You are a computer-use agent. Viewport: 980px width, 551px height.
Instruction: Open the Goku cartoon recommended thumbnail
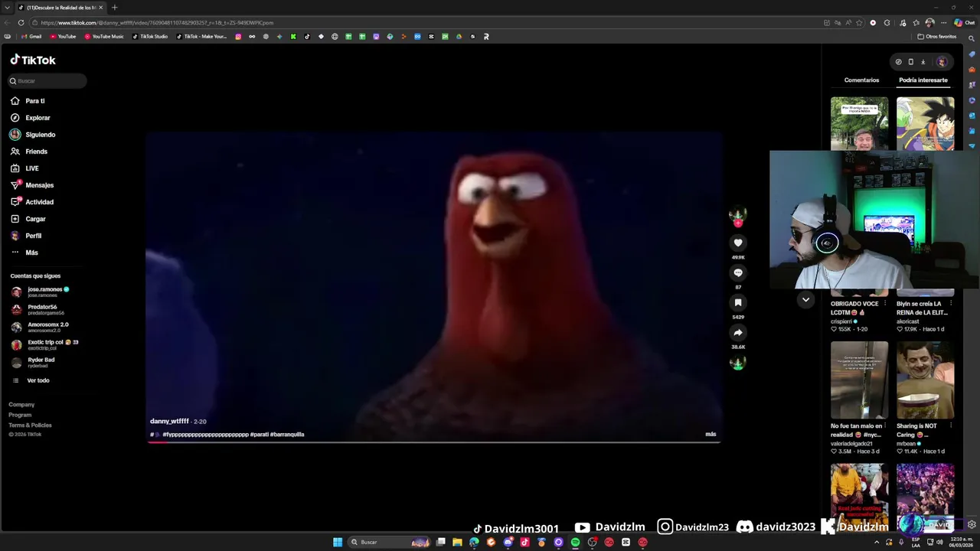coord(925,123)
